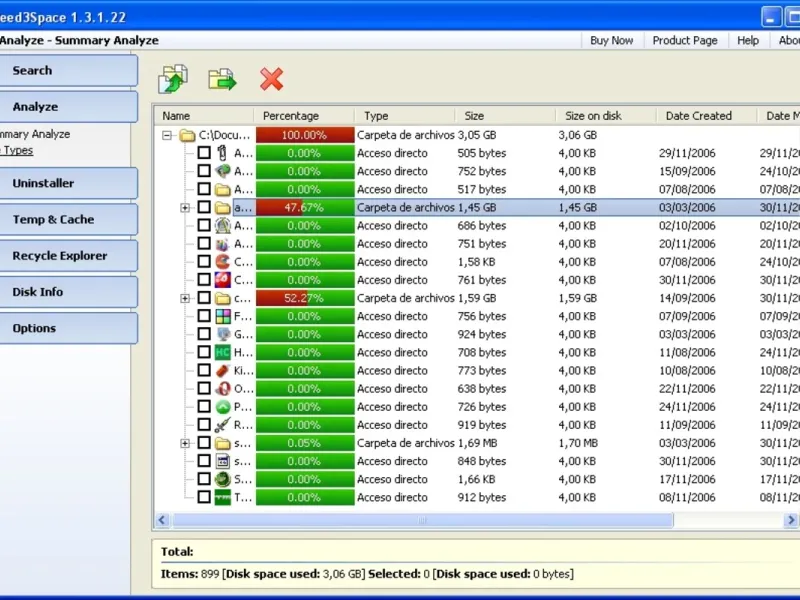Click the red X delete toolbar icon

pyautogui.click(x=271, y=80)
